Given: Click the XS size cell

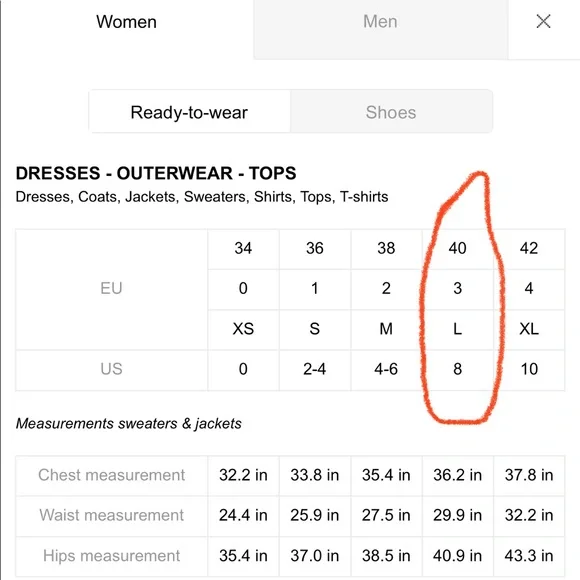Looking at the screenshot, I should click(x=243, y=329).
